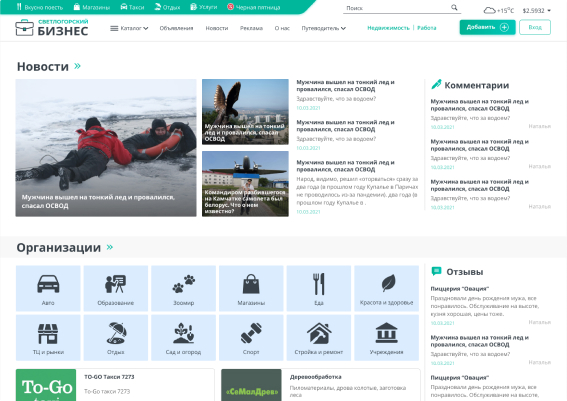The width and height of the screenshot is (567, 401).
Task: Click the Вход login button
Action: tap(535, 27)
